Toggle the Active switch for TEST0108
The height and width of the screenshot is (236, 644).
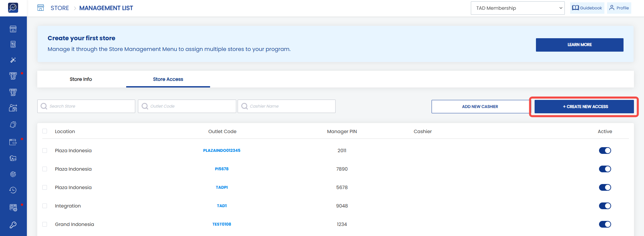tap(605, 224)
